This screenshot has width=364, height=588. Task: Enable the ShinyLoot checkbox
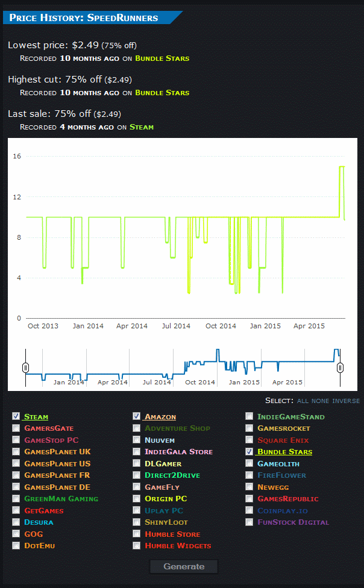[137, 522]
